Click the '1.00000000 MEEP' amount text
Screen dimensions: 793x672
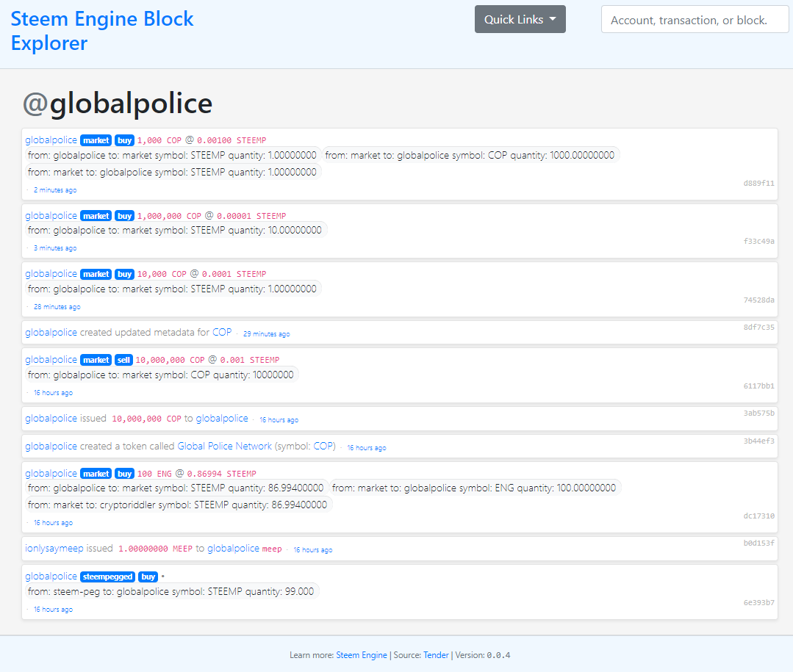click(155, 549)
